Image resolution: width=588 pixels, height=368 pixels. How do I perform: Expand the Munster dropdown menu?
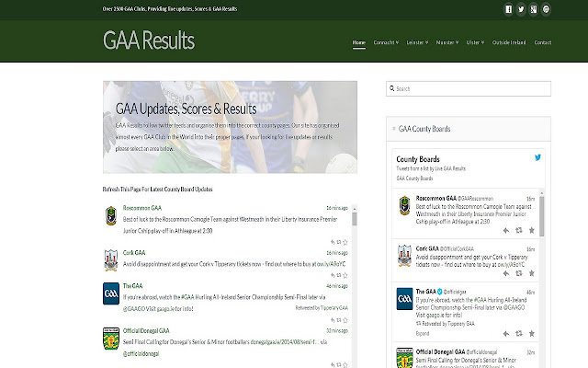pos(447,42)
